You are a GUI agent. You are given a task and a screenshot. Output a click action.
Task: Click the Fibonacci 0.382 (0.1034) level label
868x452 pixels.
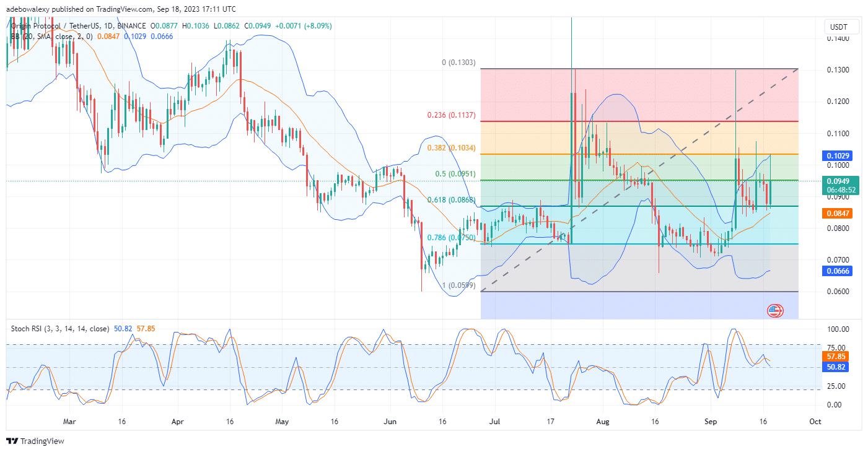pos(452,148)
